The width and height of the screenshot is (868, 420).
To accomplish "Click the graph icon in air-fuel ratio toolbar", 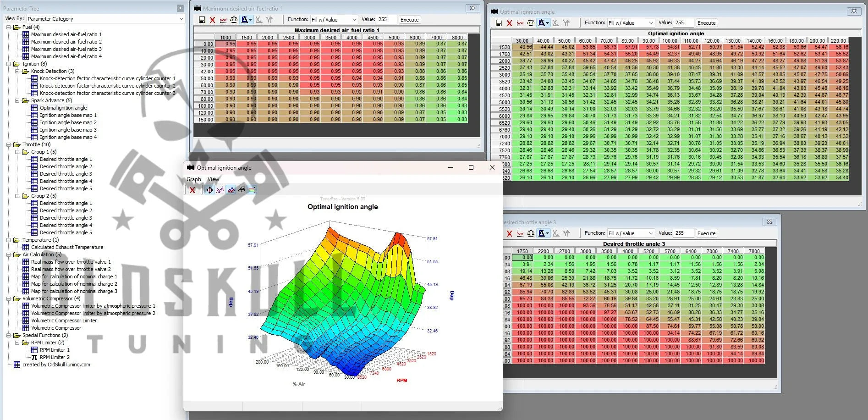I will 223,20.
